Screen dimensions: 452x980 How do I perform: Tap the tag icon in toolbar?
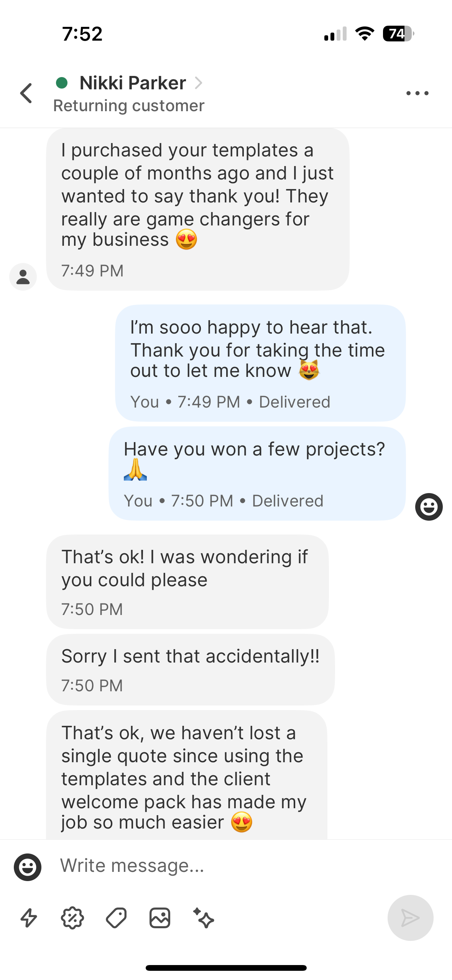pos(116,918)
